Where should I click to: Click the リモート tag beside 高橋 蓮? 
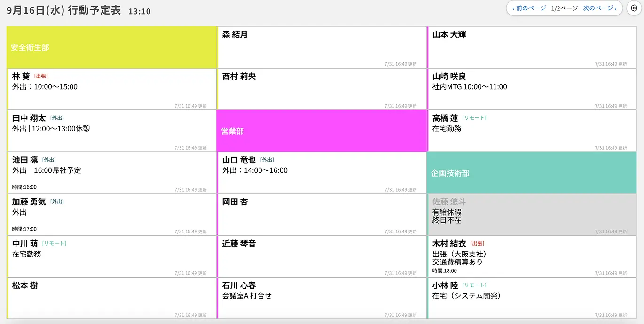point(474,118)
